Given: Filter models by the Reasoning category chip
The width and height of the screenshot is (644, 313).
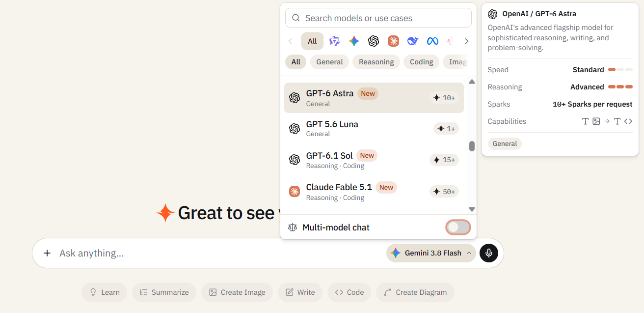Looking at the screenshot, I should (x=376, y=62).
